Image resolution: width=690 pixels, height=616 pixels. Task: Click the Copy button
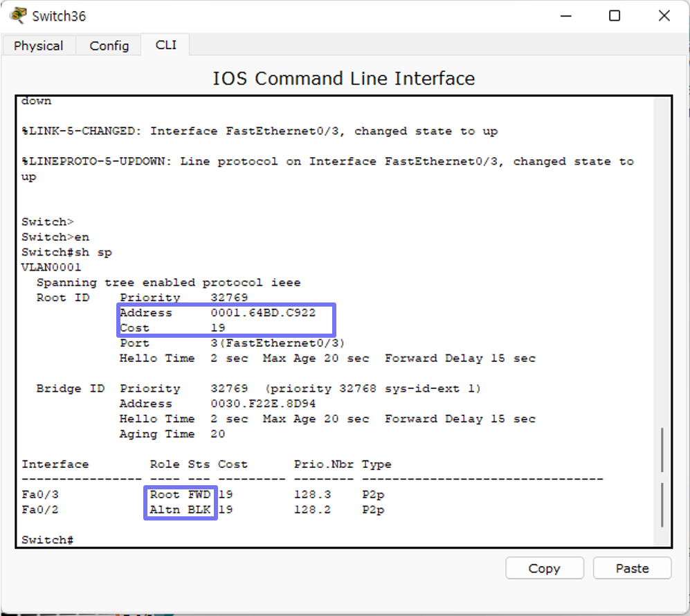point(545,568)
